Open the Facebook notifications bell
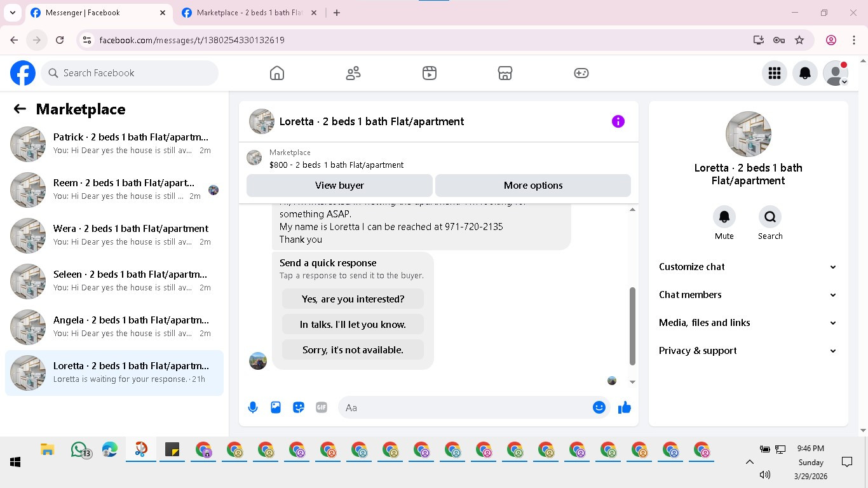Viewport: 868px width, 488px height. (x=805, y=73)
